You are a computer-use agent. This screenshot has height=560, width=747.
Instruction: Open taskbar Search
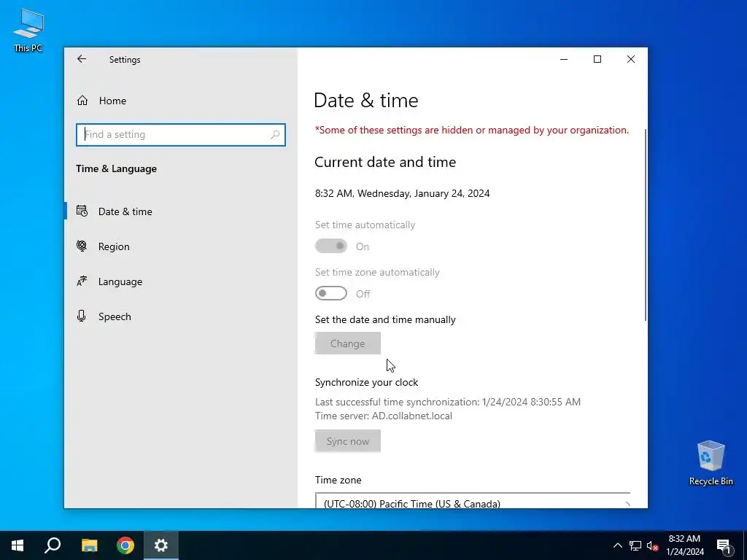(x=53, y=545)
